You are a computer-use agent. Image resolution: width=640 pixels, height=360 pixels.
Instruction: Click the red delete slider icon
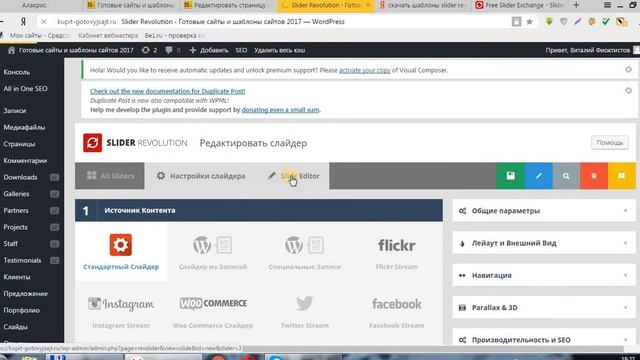[594, 176]
